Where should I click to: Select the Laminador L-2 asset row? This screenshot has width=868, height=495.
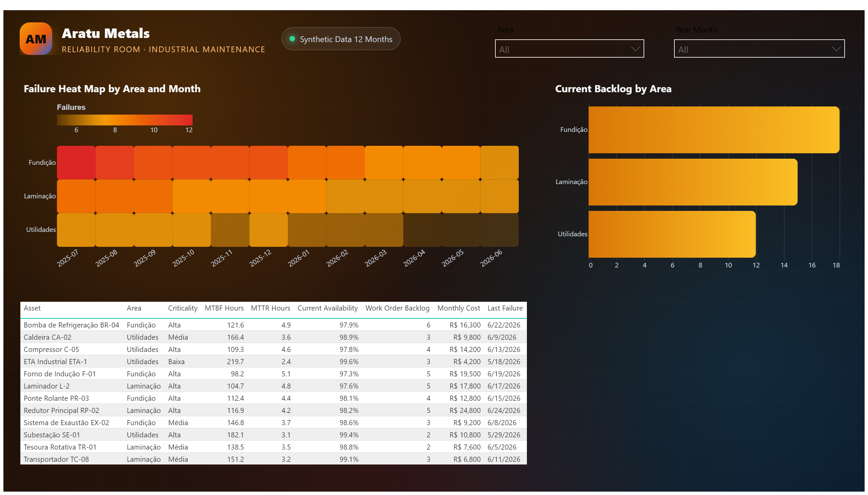point(273,386)
